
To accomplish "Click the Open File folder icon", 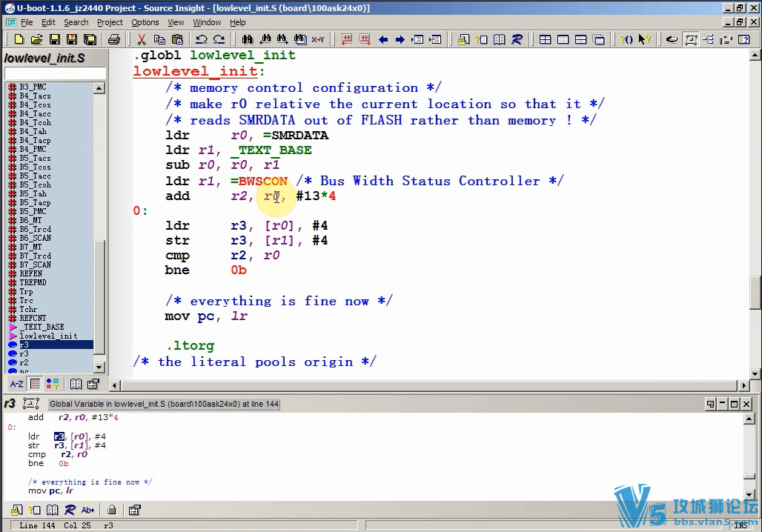I will click(x=36, y=39).
